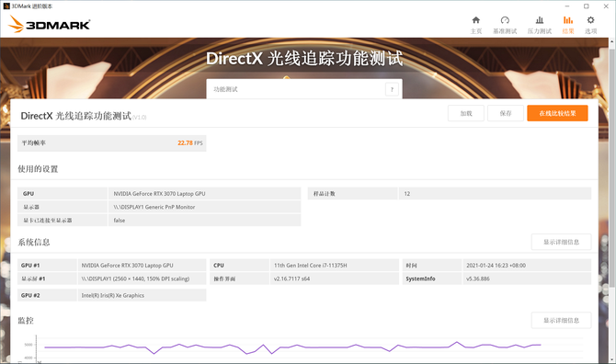Click the 使用的设置 section heading

(38, 169)
